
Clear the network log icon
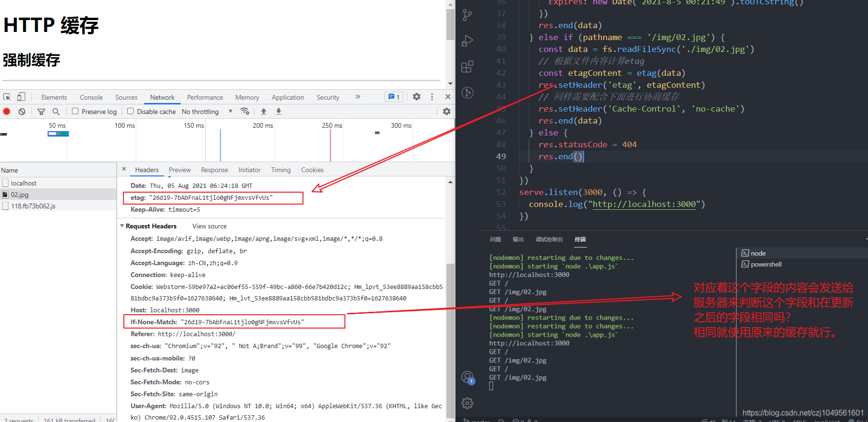click(22, 111)
